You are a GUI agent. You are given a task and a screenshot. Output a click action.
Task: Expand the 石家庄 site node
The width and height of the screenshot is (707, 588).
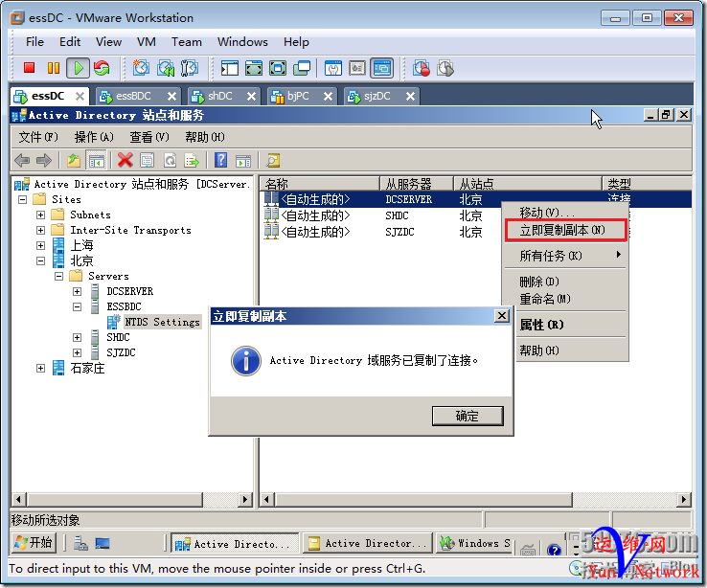pos(40,368)
